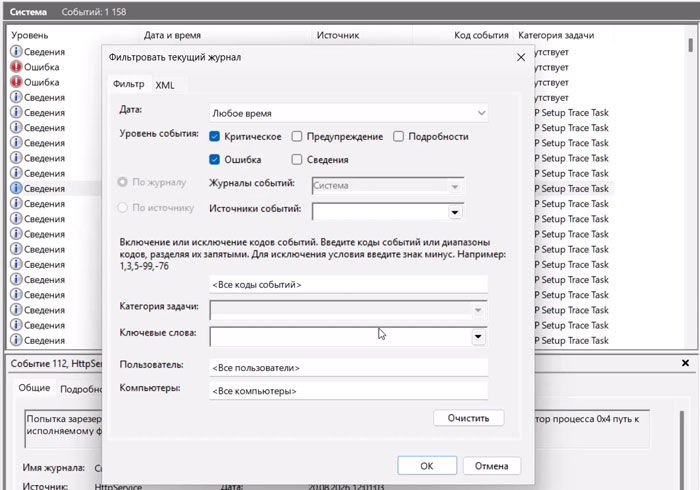Confirm the filter with OK
The image size is (700, 490).
click(427, 466)
